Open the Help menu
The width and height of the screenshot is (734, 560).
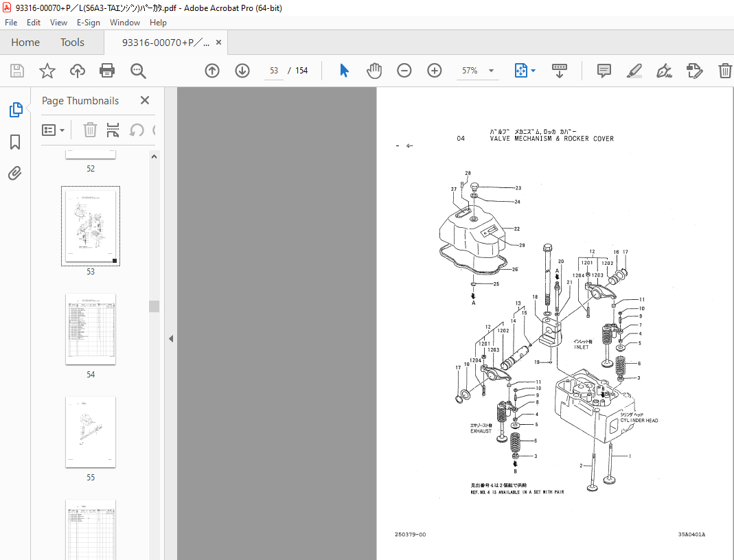[x=158, y=23]
